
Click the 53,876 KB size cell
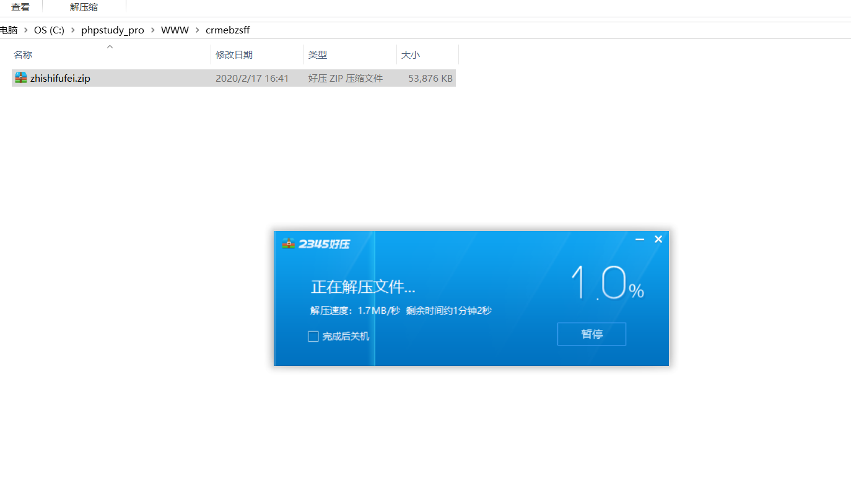click(430, 79)
